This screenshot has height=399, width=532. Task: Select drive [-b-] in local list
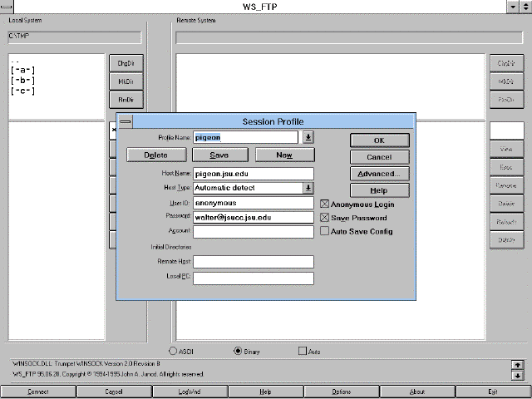[x=22, y=81]
